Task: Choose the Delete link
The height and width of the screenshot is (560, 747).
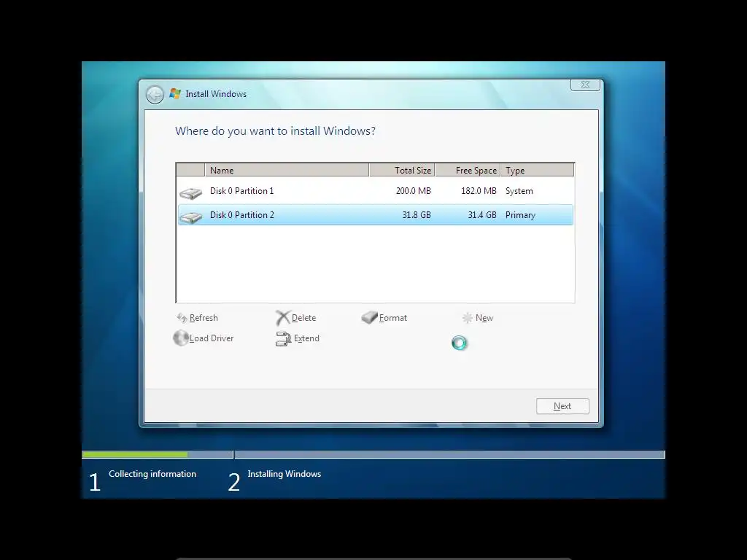Action: point(303,318)
